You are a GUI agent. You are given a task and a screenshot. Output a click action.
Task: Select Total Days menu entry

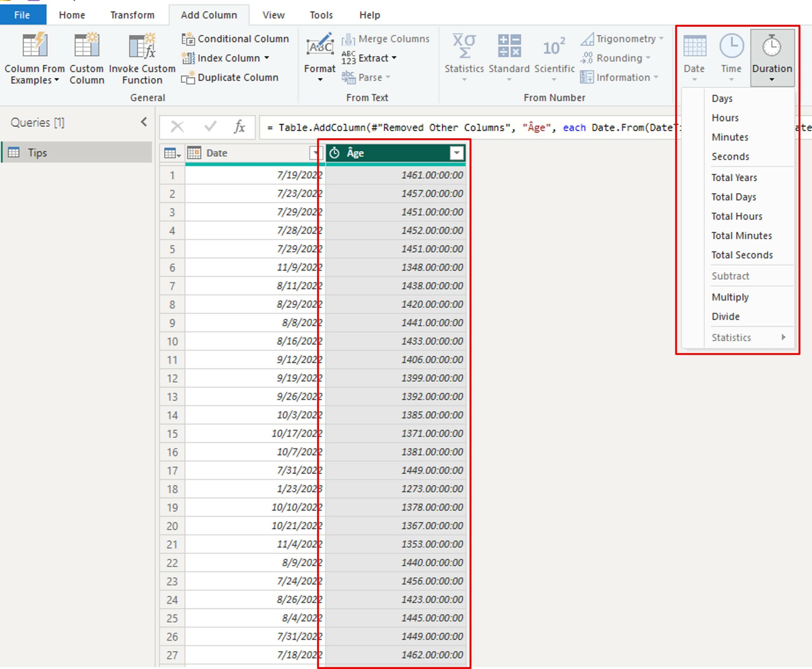click(x=734, y=197)
